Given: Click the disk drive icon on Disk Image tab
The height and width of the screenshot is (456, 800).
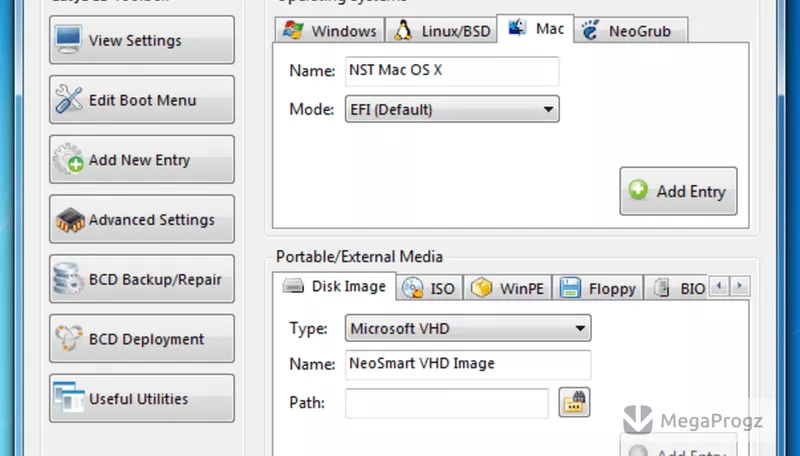Looking at the screenshot, I should click(293, 286).
